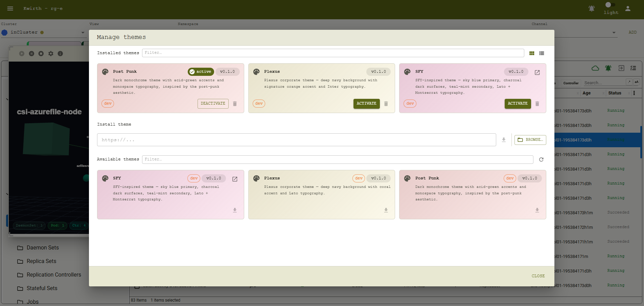The height and width of the screenshot is (306, 644).
Task: Filter installed themes input field
Action: pyautogui.click(x=333, y=53)
